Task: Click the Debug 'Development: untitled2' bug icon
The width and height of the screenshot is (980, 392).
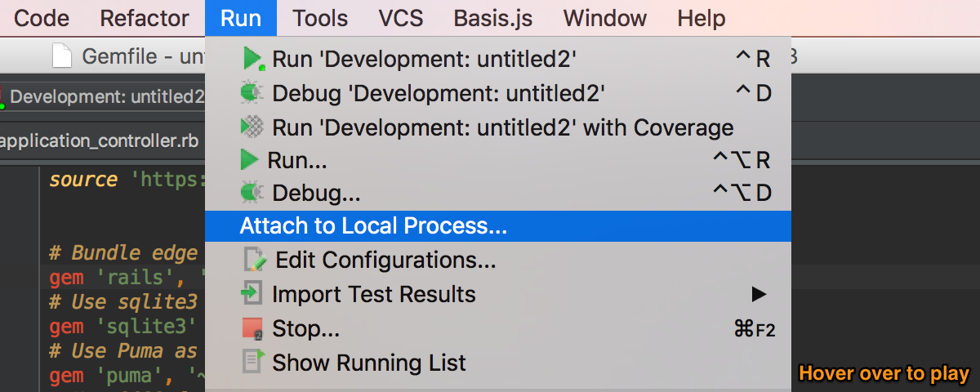Action: point(252,93)
